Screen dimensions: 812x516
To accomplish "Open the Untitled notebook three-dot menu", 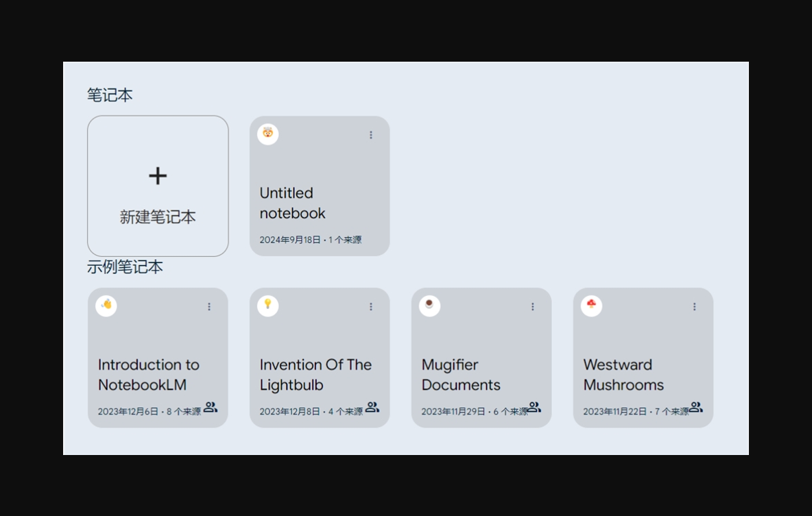I will tap(371, 135).
